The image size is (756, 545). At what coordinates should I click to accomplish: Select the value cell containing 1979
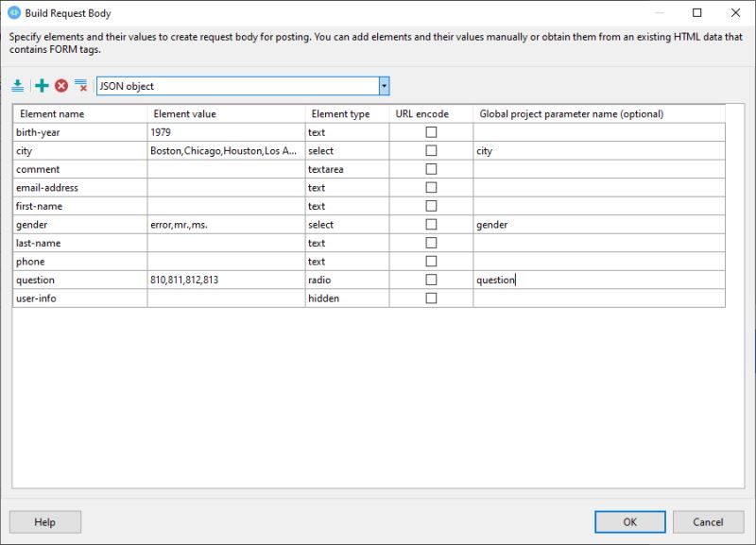[226, 132]
